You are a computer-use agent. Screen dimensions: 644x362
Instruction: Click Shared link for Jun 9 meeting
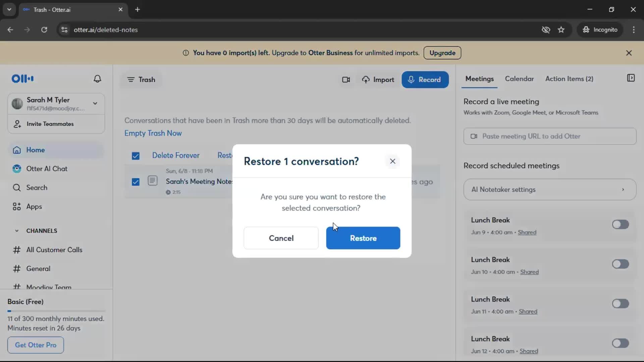[x=527, y=233]
